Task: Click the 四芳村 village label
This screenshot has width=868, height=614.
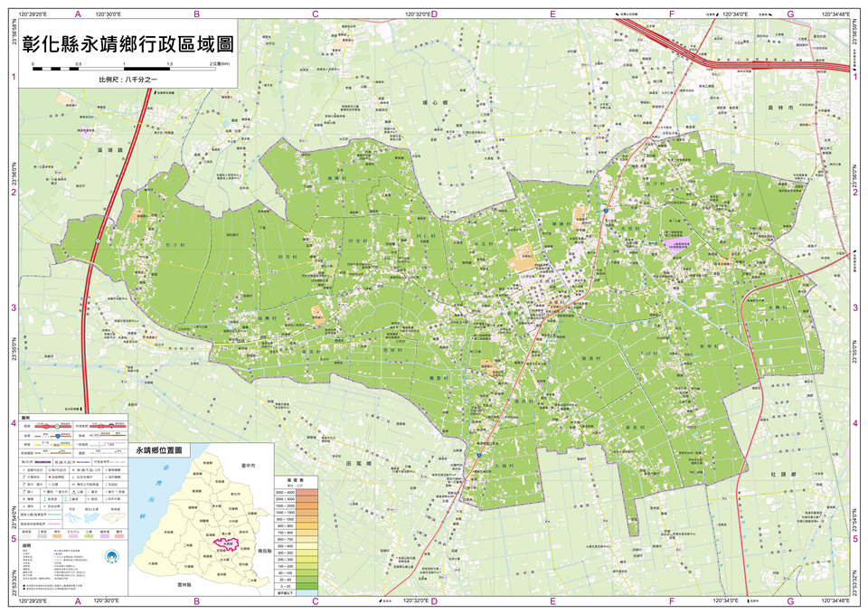Action: pos(288,258)
